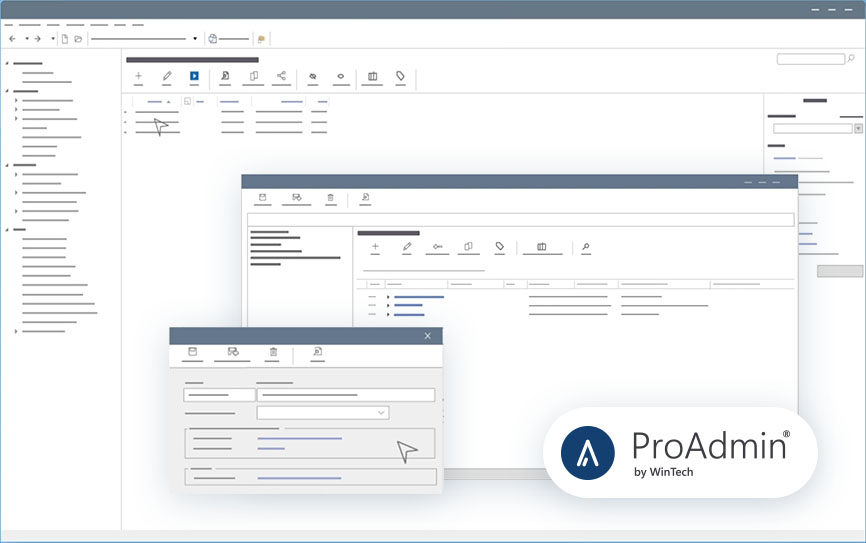Click the plus (add) icon in the main window's list toolbar
This screenshot has width=866, height=543.
click(x=139, y=76)
